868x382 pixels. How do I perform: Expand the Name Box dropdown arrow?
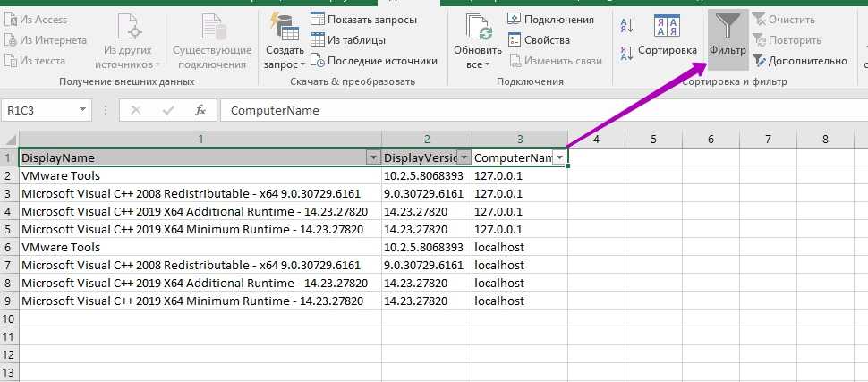pyautogui.click(x=82, y=110)
